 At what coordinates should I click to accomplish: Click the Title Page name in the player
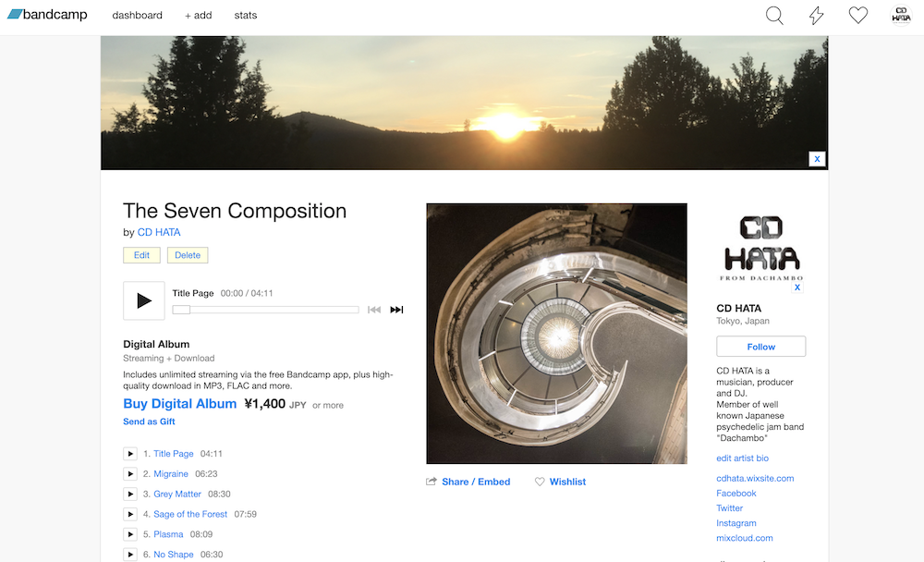(193, 293)
